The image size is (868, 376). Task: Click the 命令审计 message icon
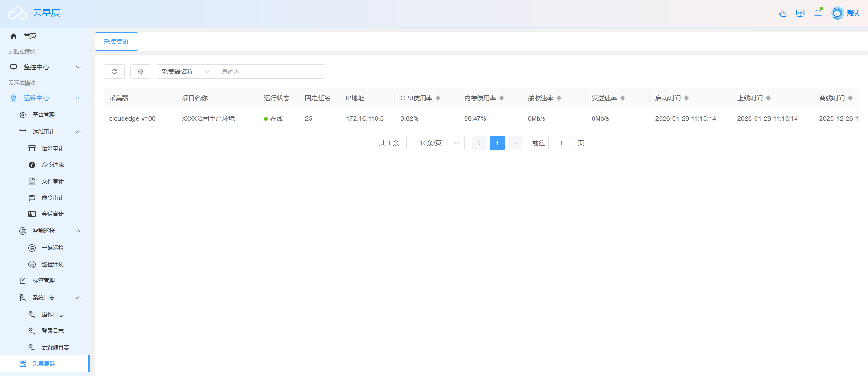coord(32,198)
